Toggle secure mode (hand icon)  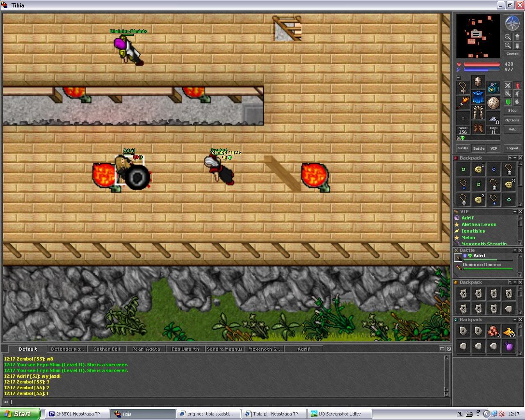[517, 102]
